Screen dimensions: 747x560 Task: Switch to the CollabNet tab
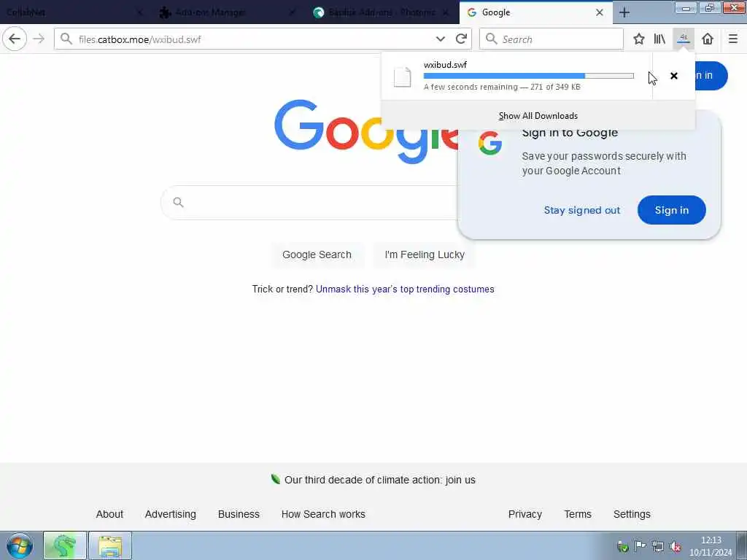point(71,13)
